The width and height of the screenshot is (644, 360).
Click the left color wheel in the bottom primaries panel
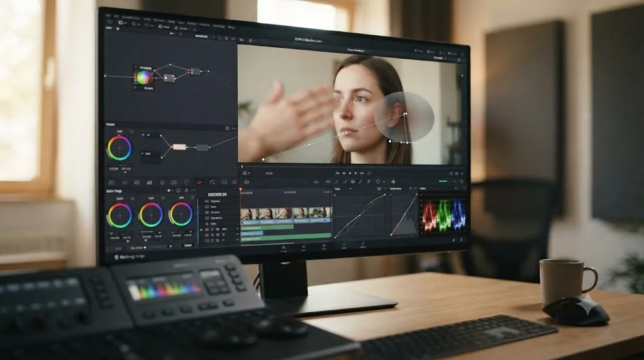(120, 215)
